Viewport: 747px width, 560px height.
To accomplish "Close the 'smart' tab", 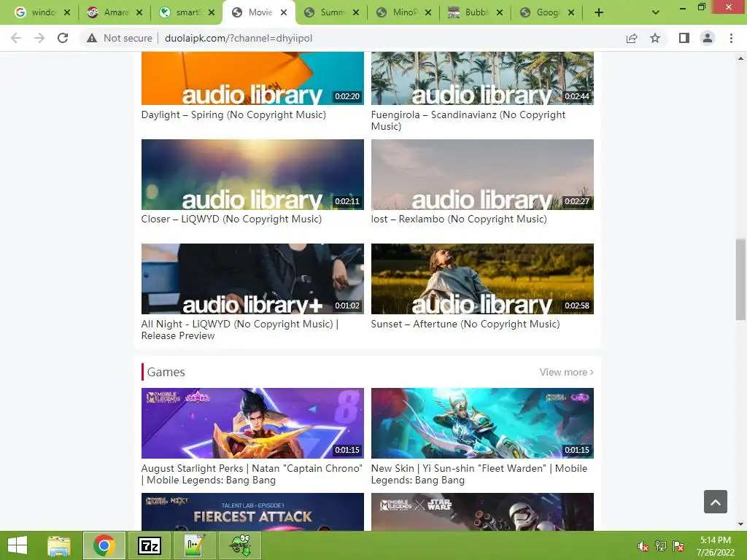I will (x=212, y=12).
